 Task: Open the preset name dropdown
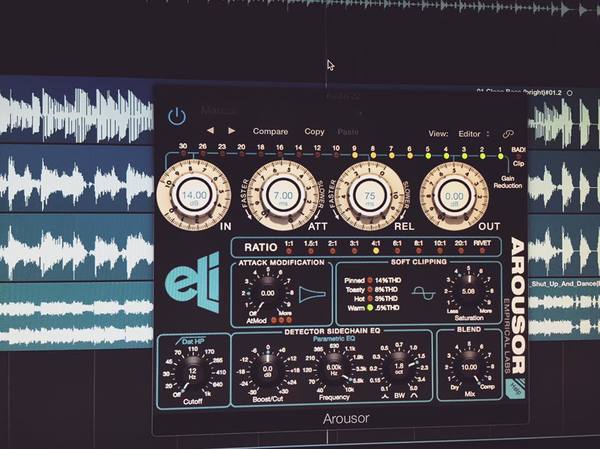[280, 111]
